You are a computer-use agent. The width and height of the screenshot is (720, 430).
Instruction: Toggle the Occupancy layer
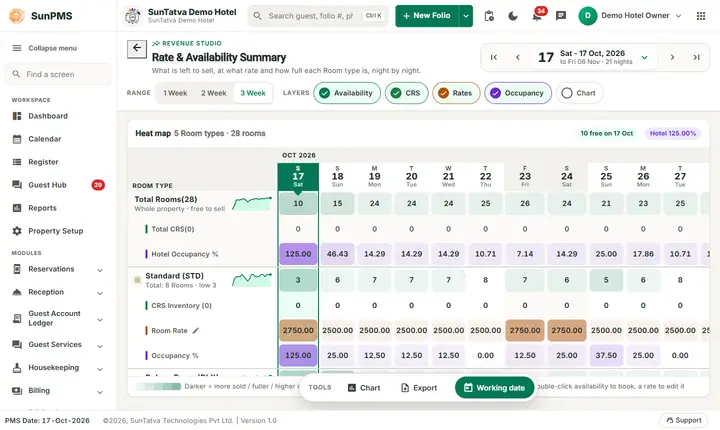(x=518, y=93)
